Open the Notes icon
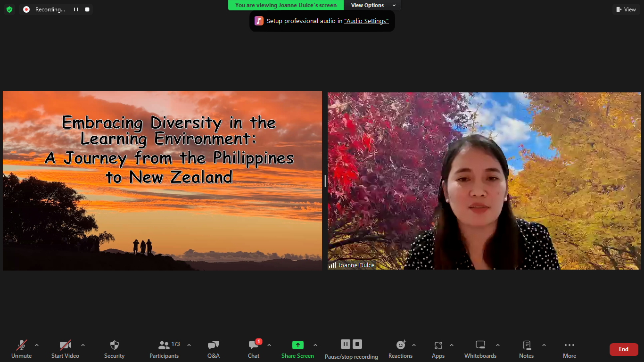 click(x=527, y=345)
